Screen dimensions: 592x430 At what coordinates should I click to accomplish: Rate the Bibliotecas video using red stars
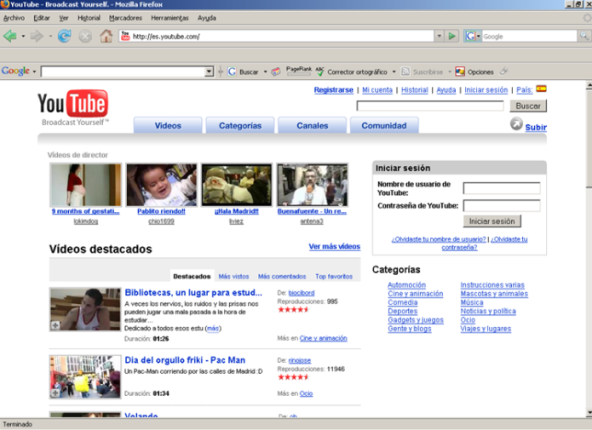(x=293, y=310)
